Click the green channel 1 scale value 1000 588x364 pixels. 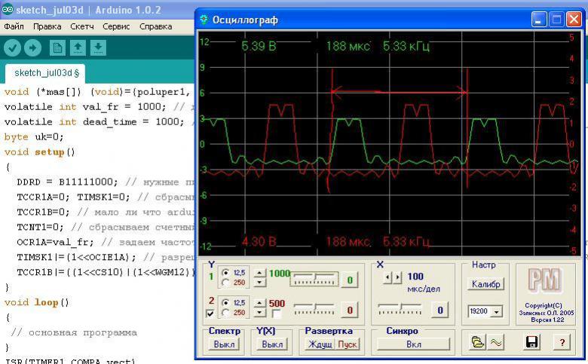280,274
